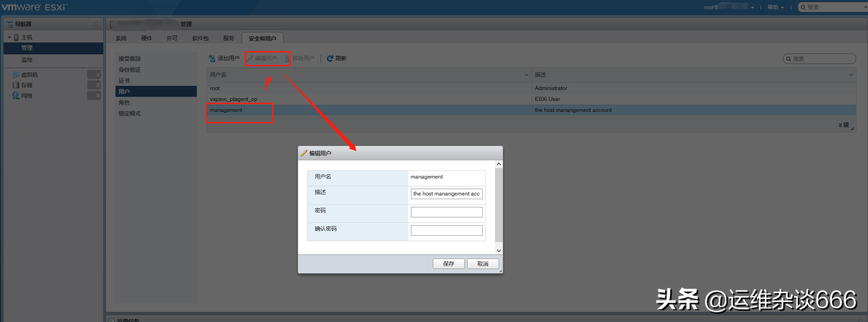The width and height of the screenshot is (868, 322).
Task: Switch to the Hardware tab
Action: pos(147,38)
